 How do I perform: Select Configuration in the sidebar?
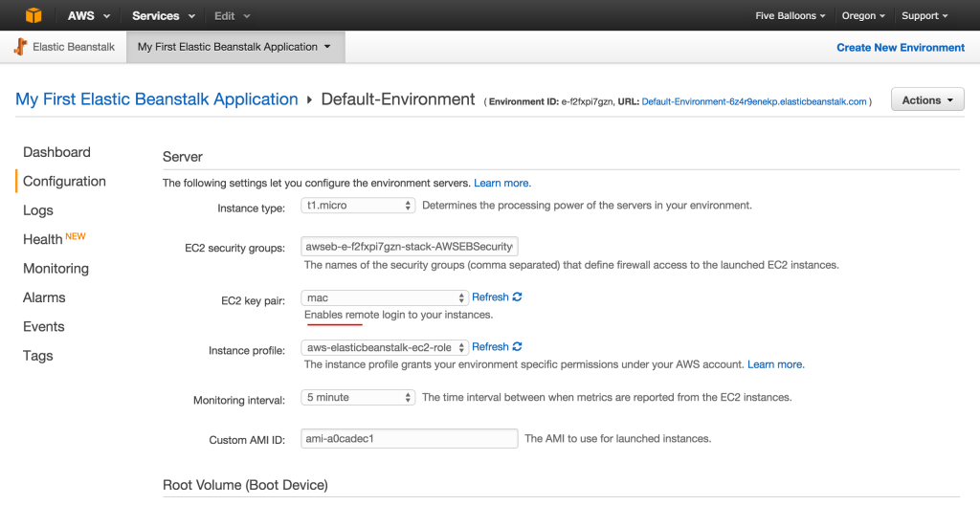click(64, 182)
